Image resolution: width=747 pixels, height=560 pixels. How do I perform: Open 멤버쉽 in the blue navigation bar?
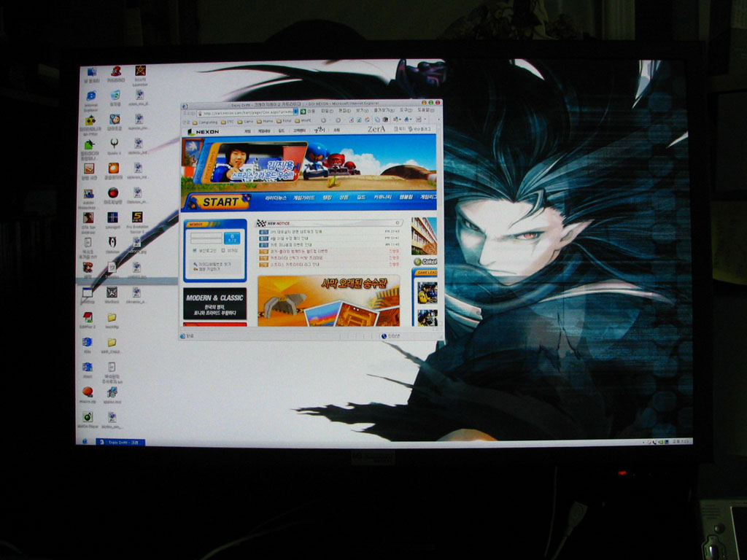tap(406, 197)
